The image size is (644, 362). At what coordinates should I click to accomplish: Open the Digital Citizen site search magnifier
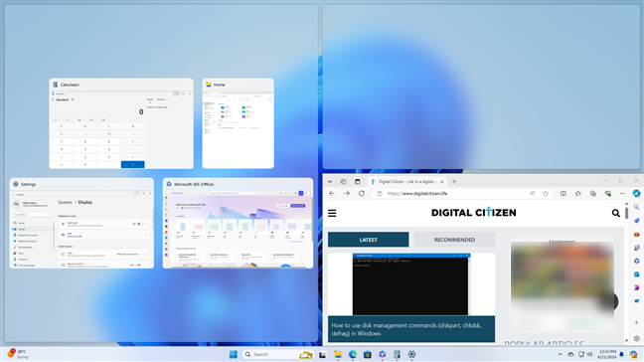pyautogui.click(x=615, y=213)
